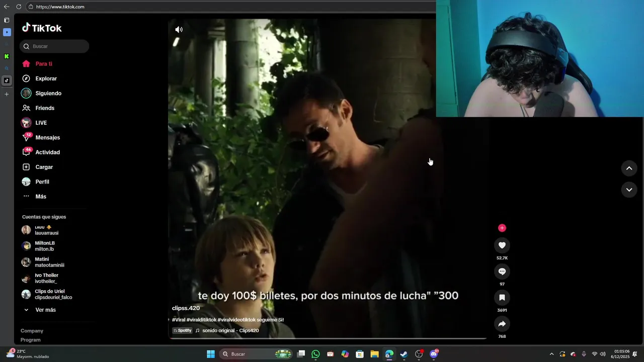Click the microphone tray icon
The width and height of the screenshot is (644, 362).
(x=584, y=354)
